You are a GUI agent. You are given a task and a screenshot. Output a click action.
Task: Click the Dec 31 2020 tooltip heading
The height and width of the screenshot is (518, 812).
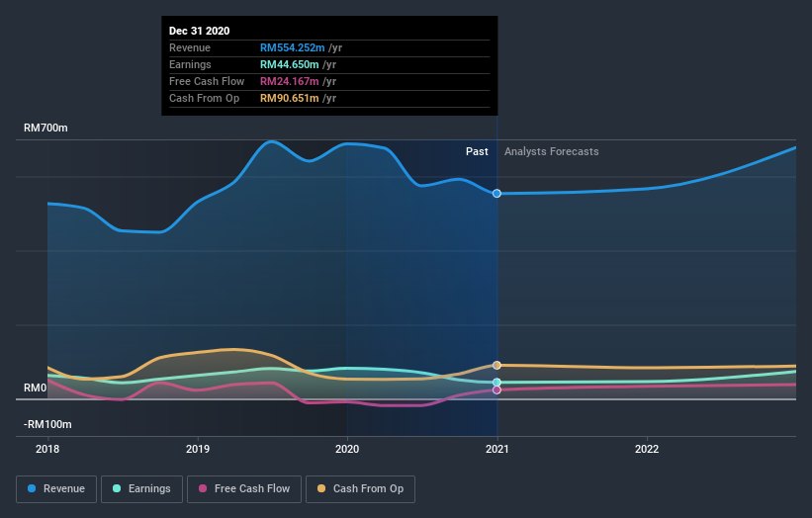pos(200,31)
